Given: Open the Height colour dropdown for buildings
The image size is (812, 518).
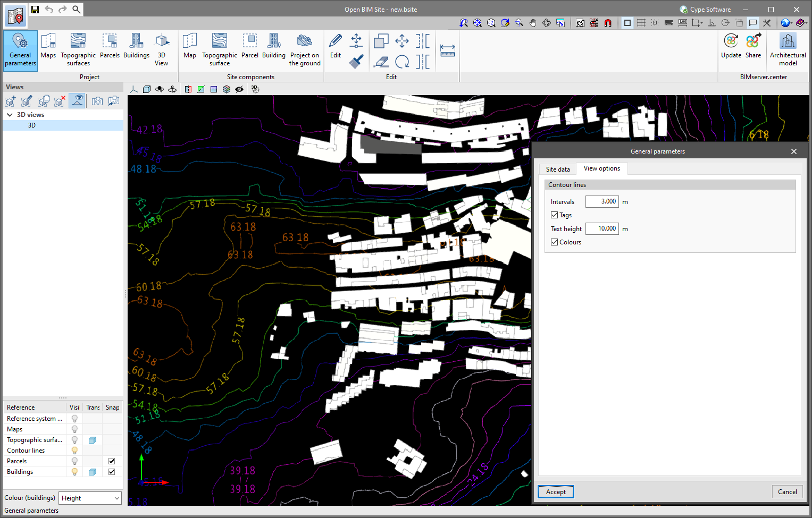Looking at the screenshot, I should (x=89, y=498).
